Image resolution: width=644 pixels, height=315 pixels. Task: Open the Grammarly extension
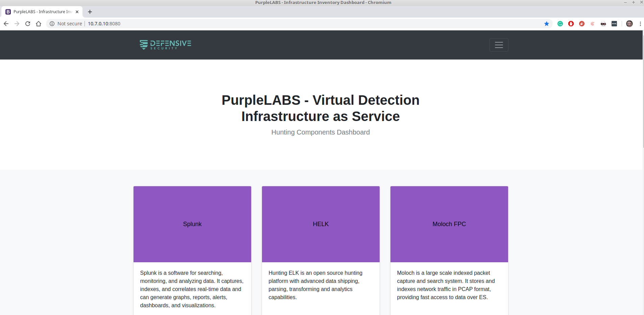(560, 24)
